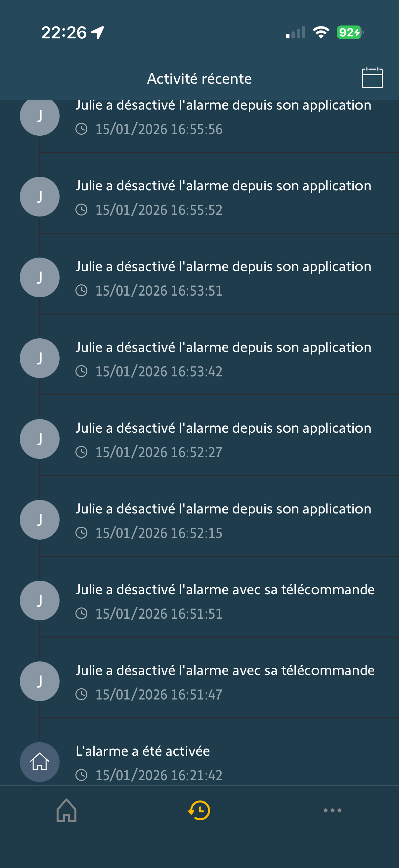
Task: Tap the battery indicator in status bar
Action: tap(349, 32)
